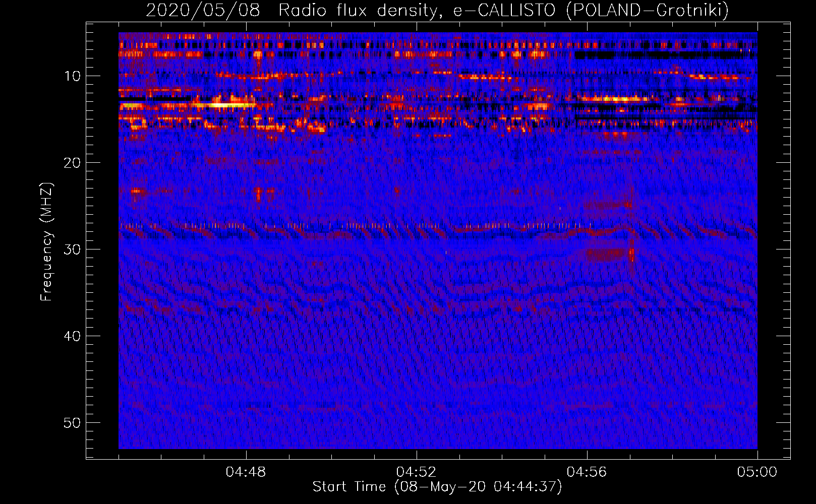This screenshot has width=816, height=504.
Task: Click the '10' frequency tick label
Action: (x=73, y=76)
